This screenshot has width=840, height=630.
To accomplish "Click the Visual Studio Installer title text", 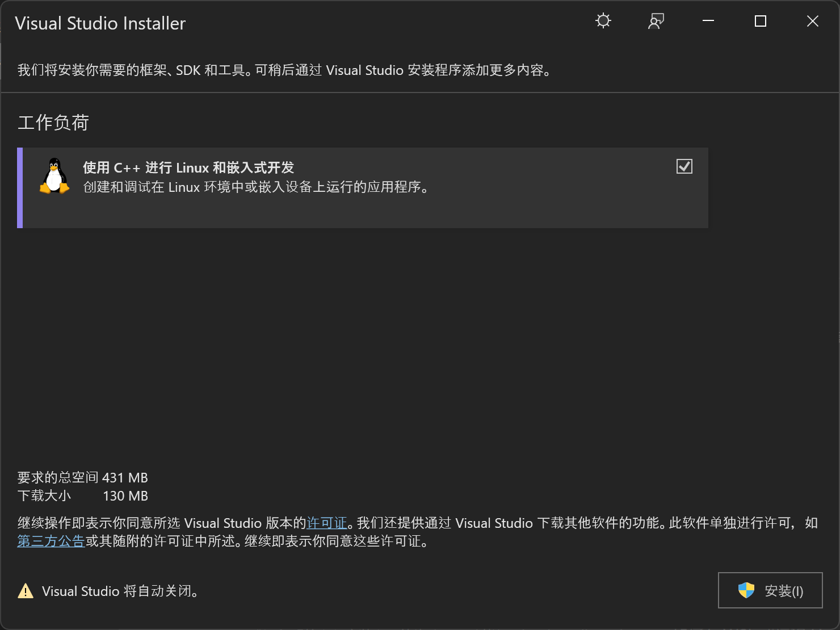I will [x=100, y=23].
